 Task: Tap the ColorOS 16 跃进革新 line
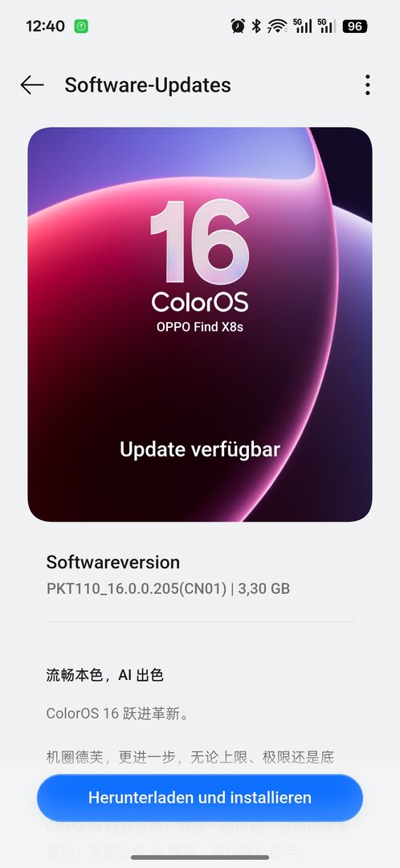(117, 713)
